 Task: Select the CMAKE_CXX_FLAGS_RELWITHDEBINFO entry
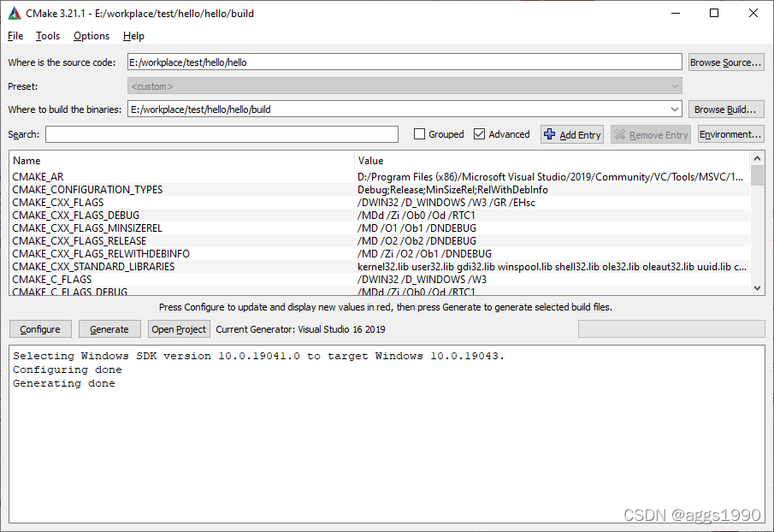[x=101, y=254]
